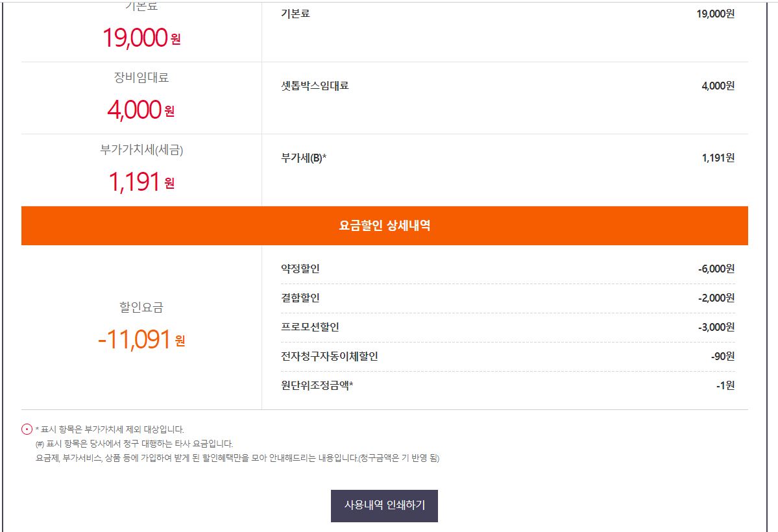
Task: Click the -6,000원 amount for 약정할인
Action: coord(716,269)
